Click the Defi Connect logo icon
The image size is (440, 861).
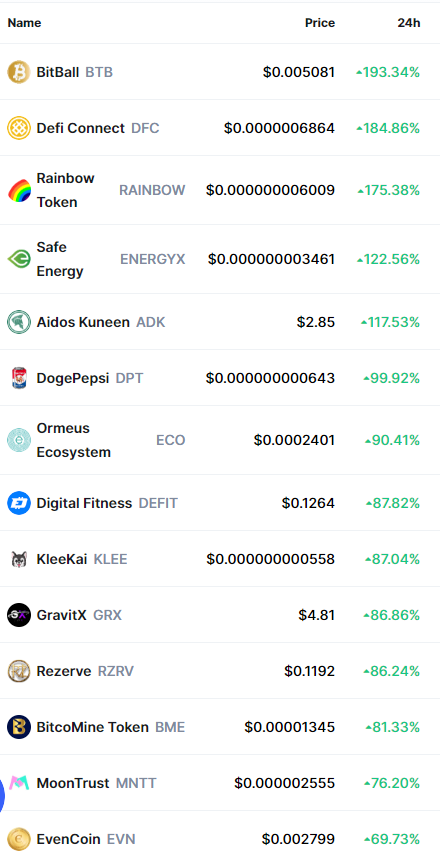(19, 128)
